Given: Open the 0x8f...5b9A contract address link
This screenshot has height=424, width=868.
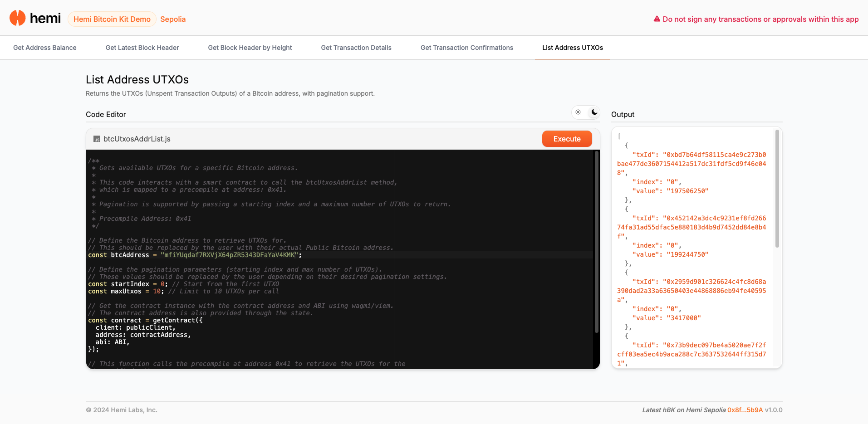Looking at the screenshot, I should 745,410.
